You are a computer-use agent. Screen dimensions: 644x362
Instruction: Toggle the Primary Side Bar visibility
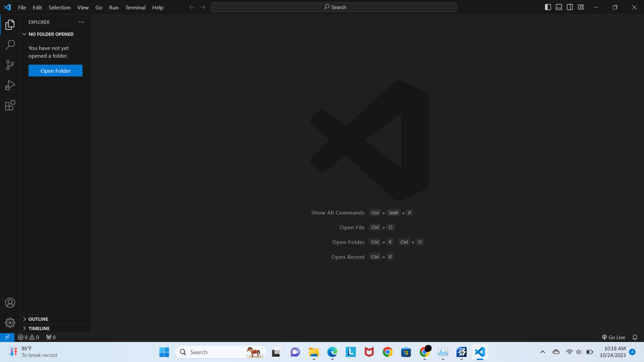(x=548, y=7)
